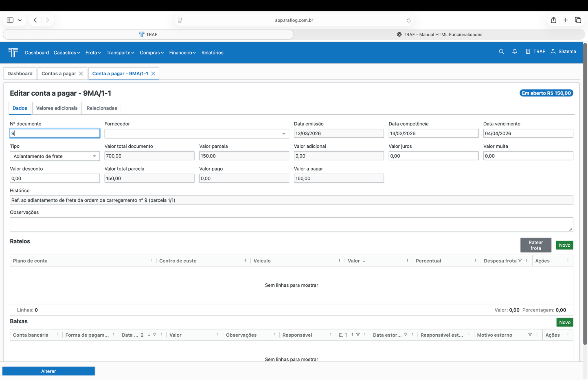Expand the Financeiro menu

pyautogui.click(x=182, y=53)
